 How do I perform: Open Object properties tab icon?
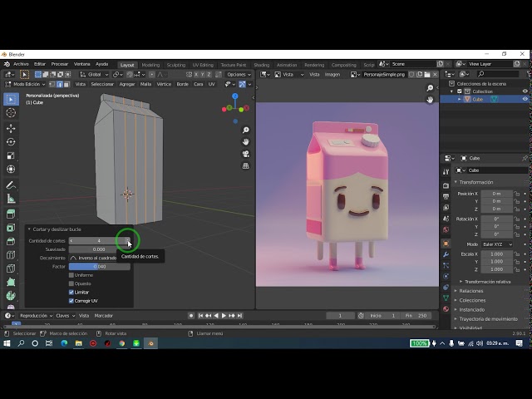[446, 244]
